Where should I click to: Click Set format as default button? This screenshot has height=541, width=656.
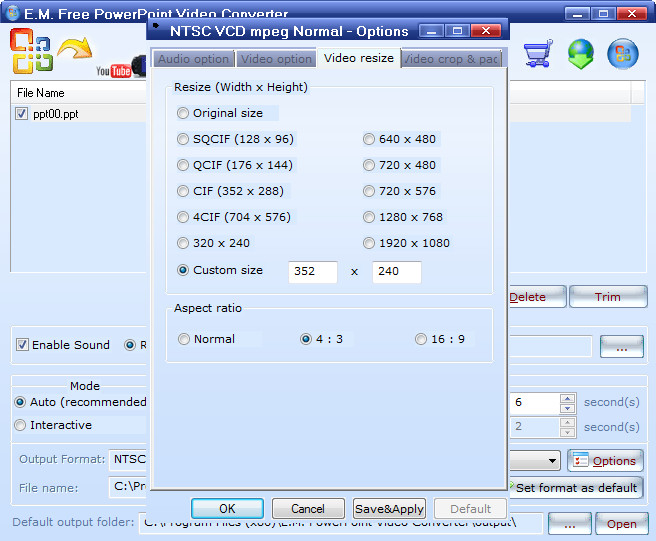point(576,487)
